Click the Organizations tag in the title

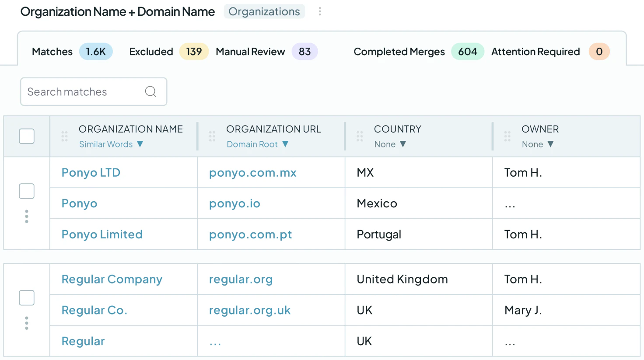pyautogui.click(x=264, y=11)
